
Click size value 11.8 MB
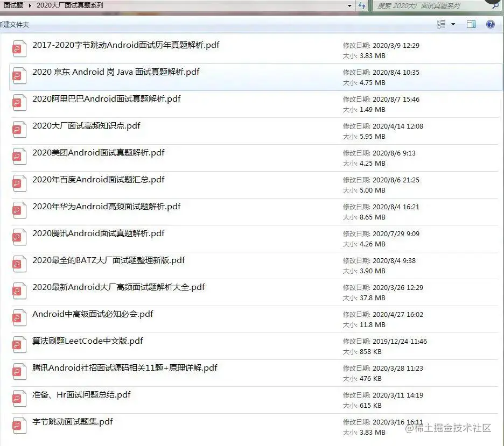373,325
